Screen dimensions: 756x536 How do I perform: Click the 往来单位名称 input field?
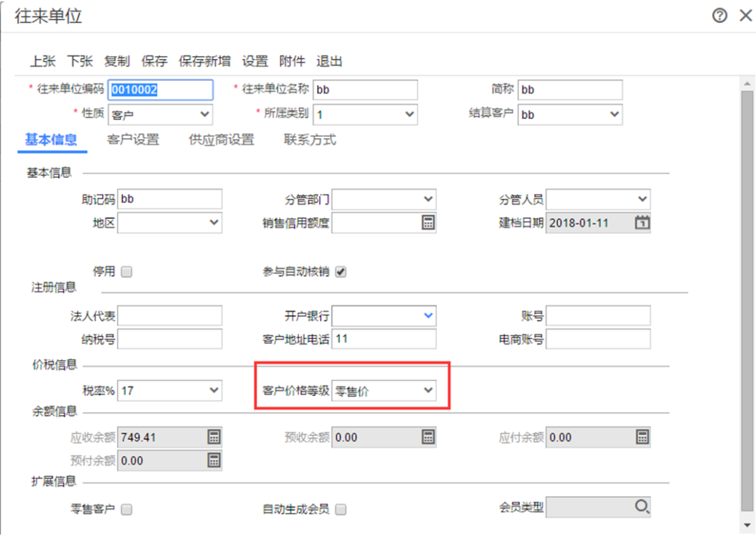[365, 90]
